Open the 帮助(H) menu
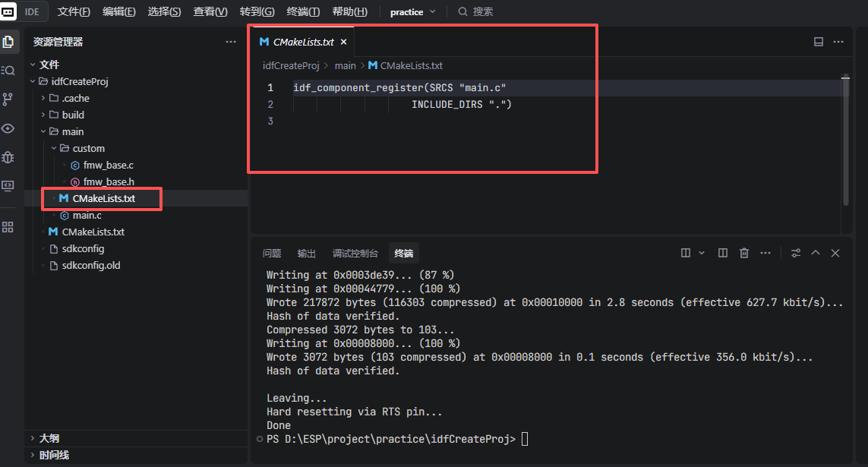The width and height of the screenshot is (868, 467). pos(349,11)
